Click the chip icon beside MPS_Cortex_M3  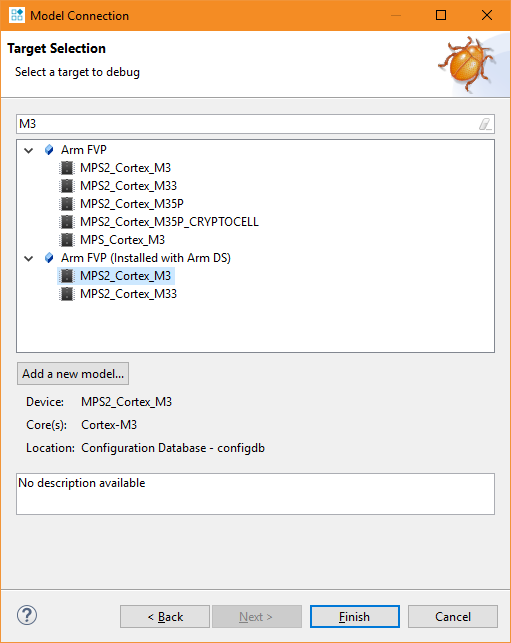click(67, 239)
